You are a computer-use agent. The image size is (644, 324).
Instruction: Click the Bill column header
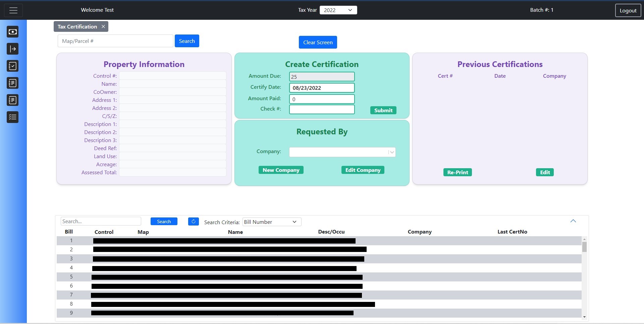tap(69, 232)
